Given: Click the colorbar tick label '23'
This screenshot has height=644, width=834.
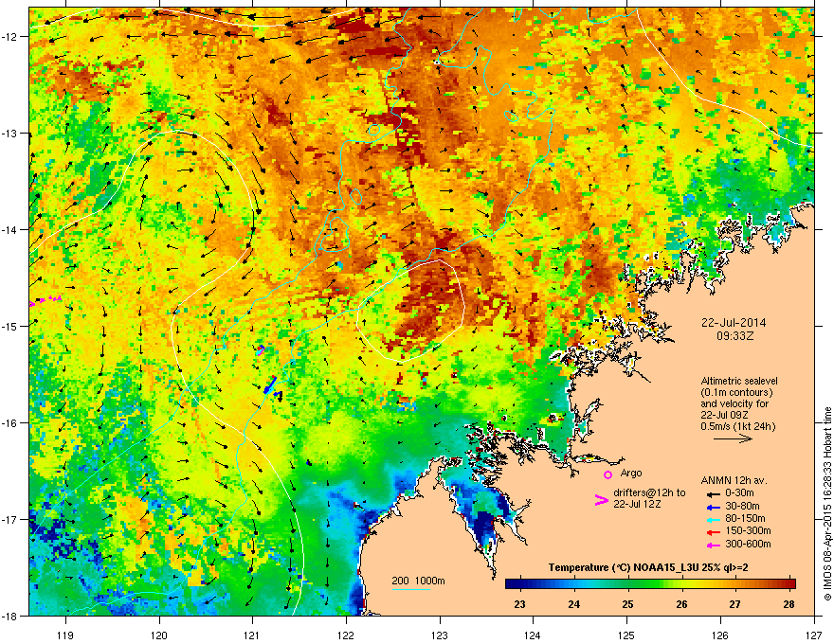Looking at the screenshot, I should pyautogui.click(x=519, y=604).
